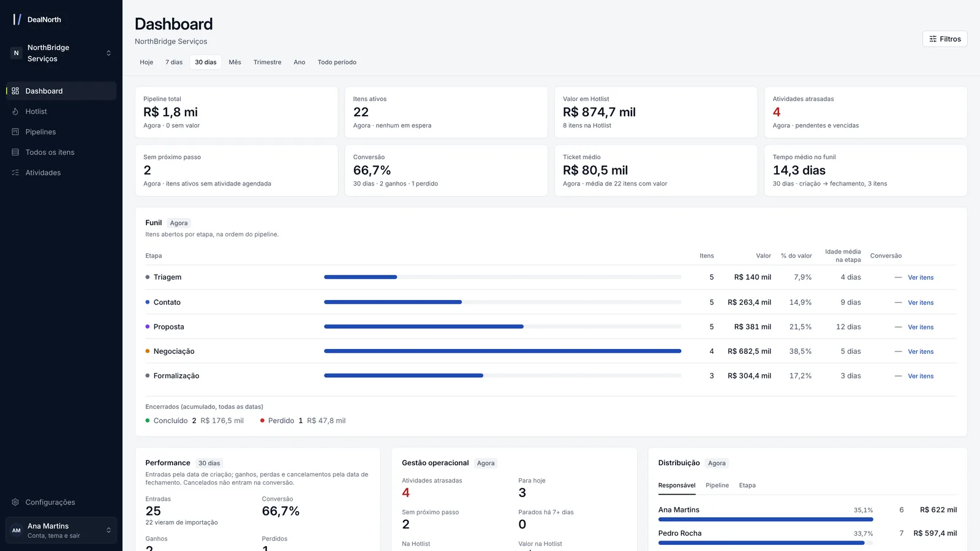
Task: Open the Tempo médio no funil card
Action: (x=865, y=170)
